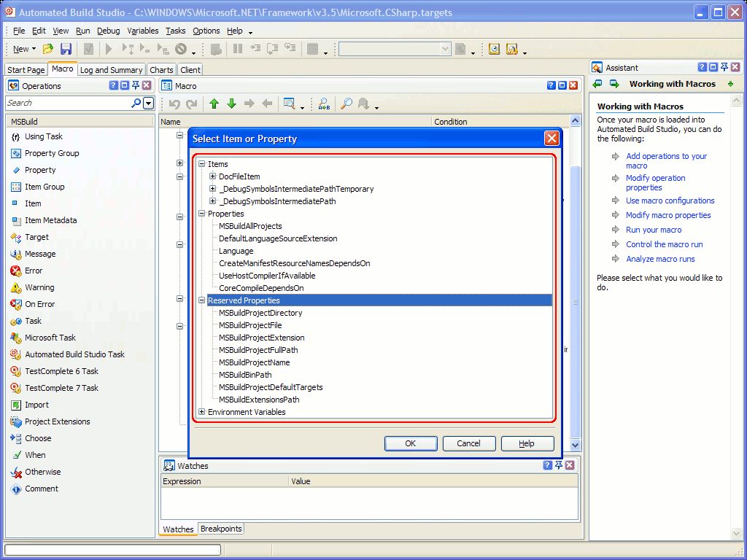Switch to the Breakpoints tab
Image resolution: width=747 pixels, height=560 pixels.
pos(221,529)
